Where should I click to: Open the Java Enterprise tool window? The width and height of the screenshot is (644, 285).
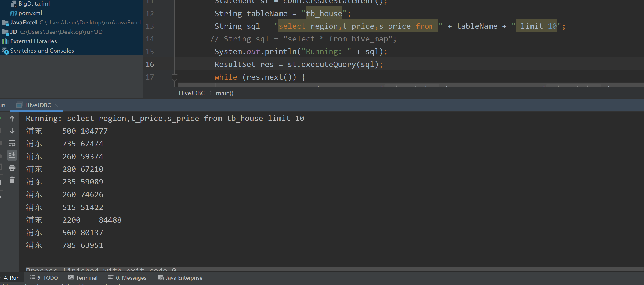180,278
